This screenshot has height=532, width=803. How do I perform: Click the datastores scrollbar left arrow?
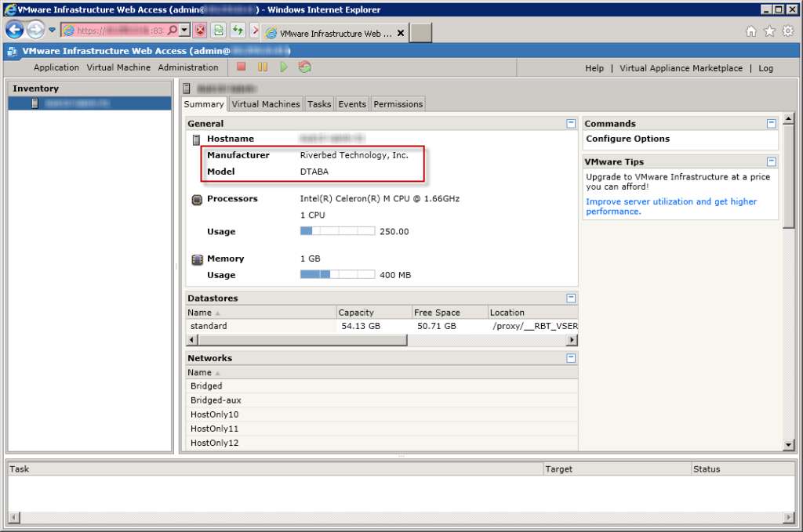tap(191, 340)
